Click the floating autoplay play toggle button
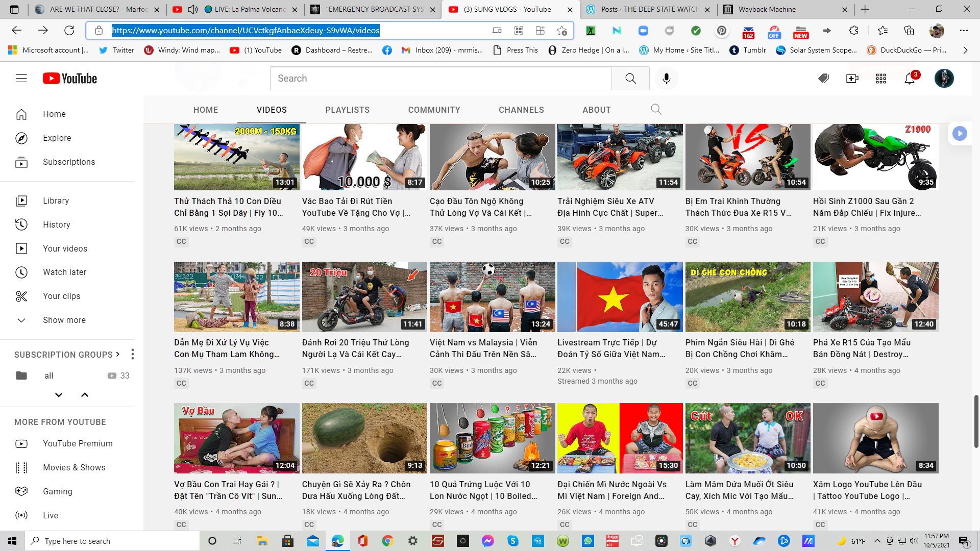Viewport: 980px width, 551px height. tap(960, 134)
